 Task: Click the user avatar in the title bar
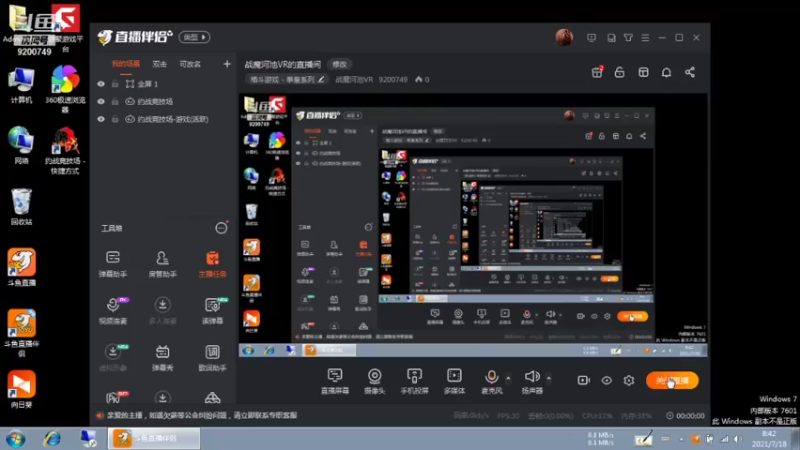click(564, 37)
